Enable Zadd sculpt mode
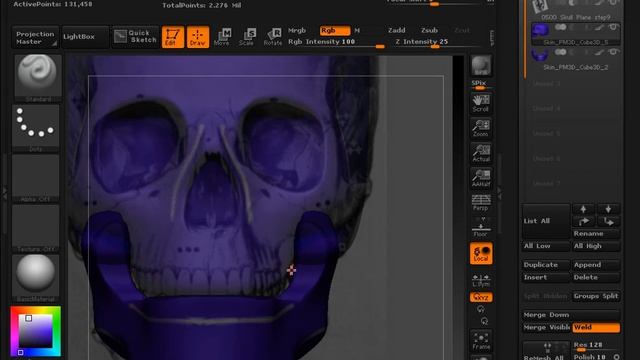640x360 pixels. click(396, 30)
